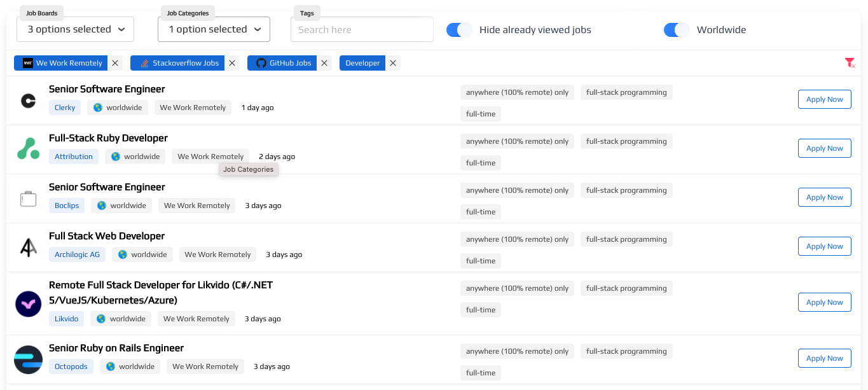Toggle Hide already viewed jobs switch
The width and height of the screenshot is (868, 390).
(459, 30)
